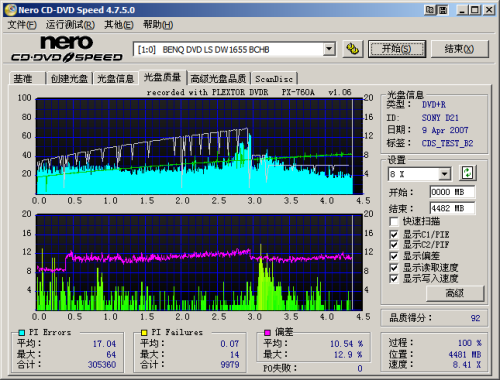Toggle the 显示C2/PIF checkbox

pyautogui.click(x=394, y=245)
